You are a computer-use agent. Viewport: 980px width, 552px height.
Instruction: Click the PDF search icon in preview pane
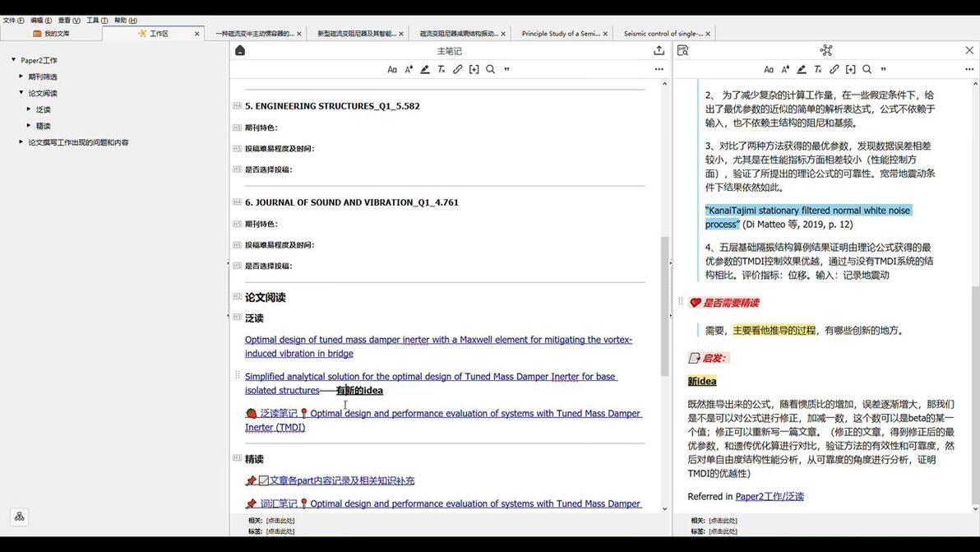tap(682, 51)
